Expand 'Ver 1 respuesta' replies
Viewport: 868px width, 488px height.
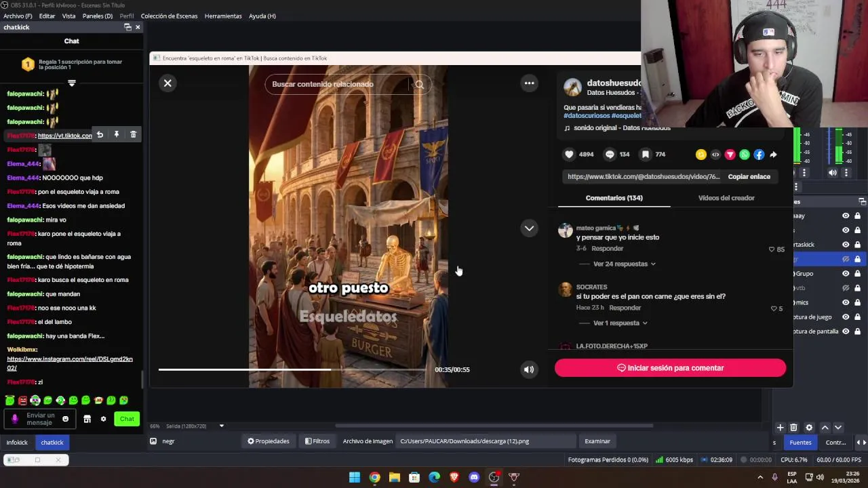click(620, 323)
